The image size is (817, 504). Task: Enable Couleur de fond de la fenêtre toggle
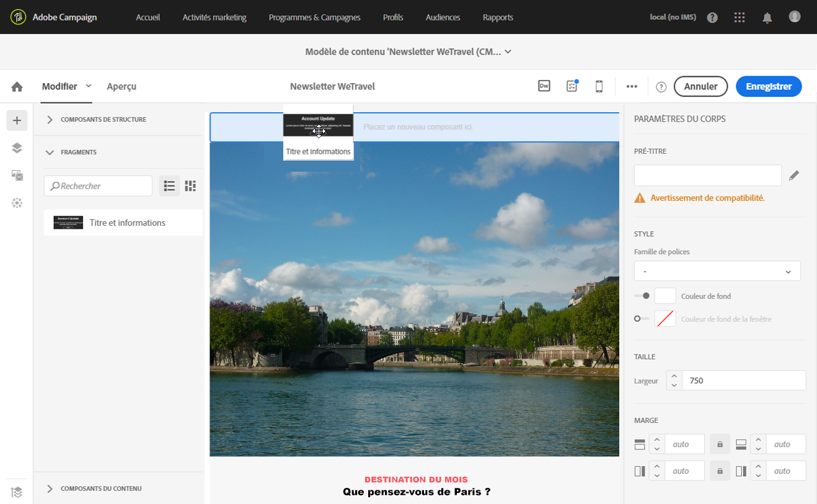click(641, 319)
